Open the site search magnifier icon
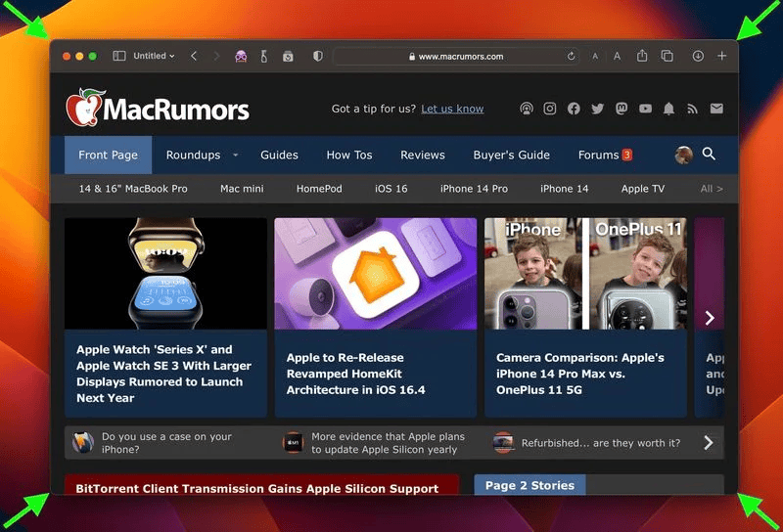The width and height of the screenshot is (783, 532). click(x=710, y=155)
